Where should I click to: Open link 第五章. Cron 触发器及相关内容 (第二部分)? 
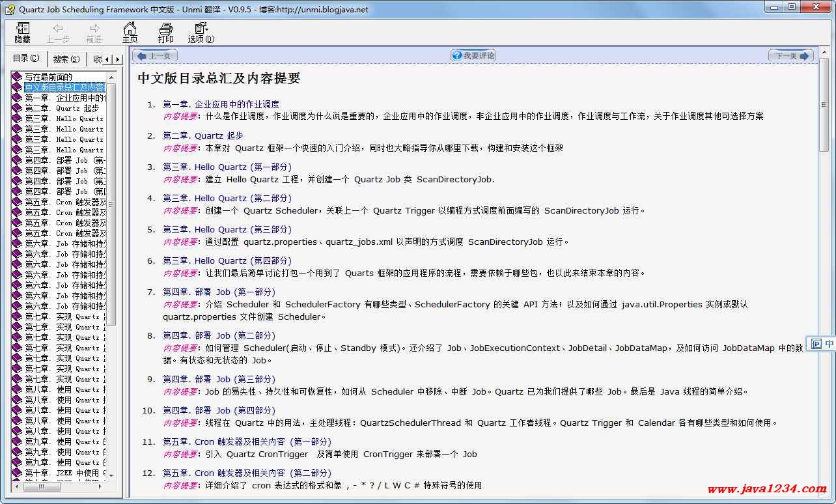coord(247,473)
